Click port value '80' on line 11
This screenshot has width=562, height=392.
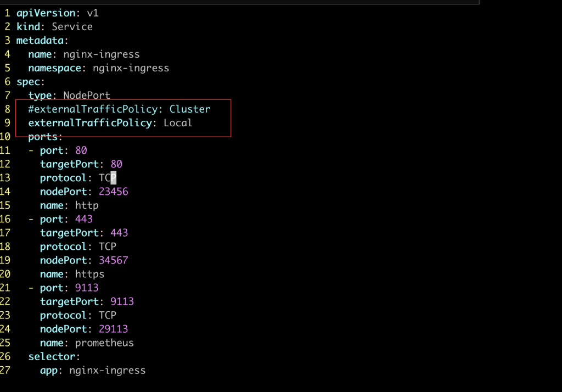(x=81, y=150)
